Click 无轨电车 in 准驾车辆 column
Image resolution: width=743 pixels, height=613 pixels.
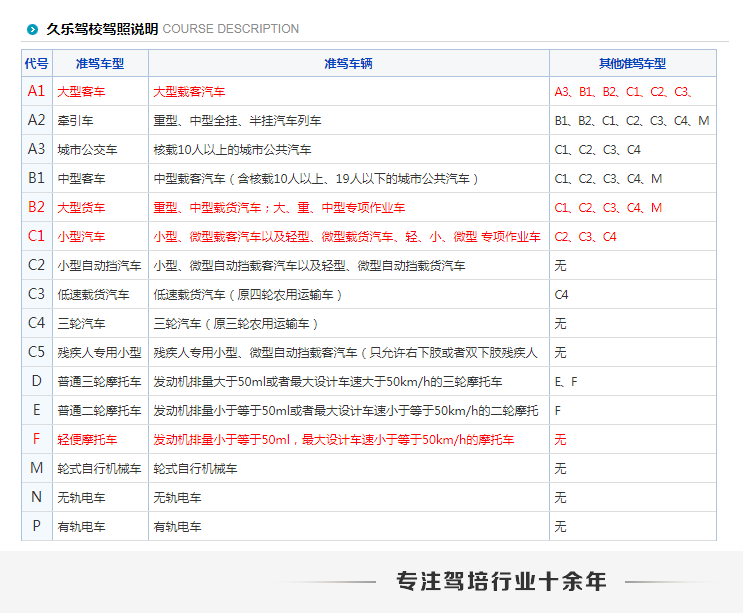[348, 497]
